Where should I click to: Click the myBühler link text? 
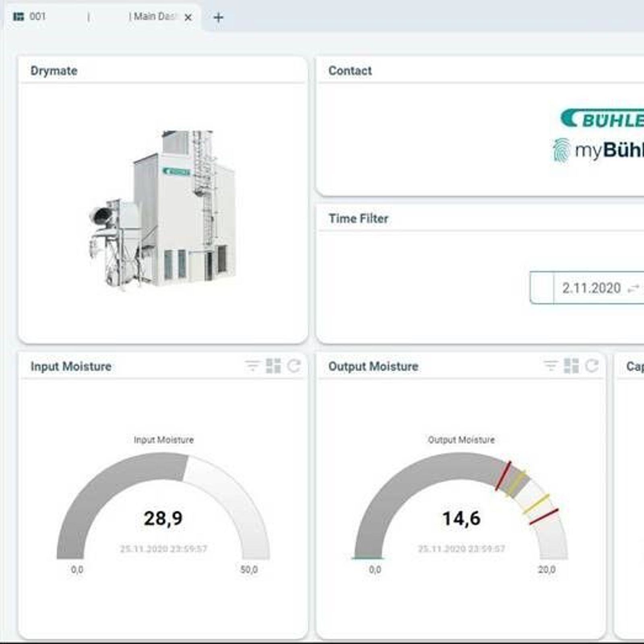tap(609, 150)
